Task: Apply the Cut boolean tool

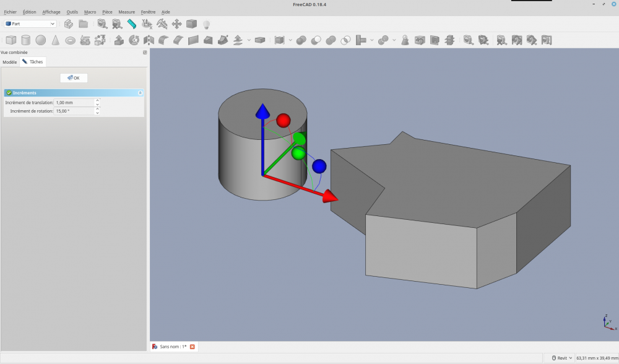Action: [316, 40]
